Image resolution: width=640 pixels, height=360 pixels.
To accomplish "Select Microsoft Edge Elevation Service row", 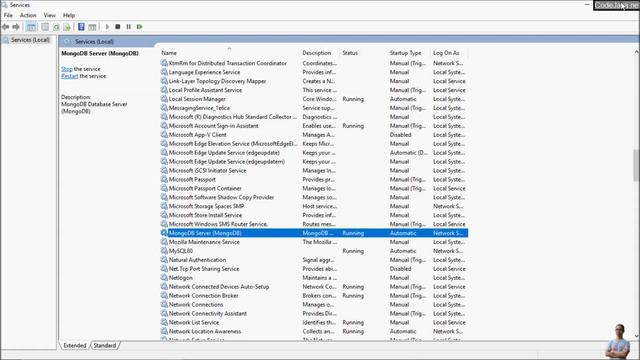I will click(x=314, y=144).
